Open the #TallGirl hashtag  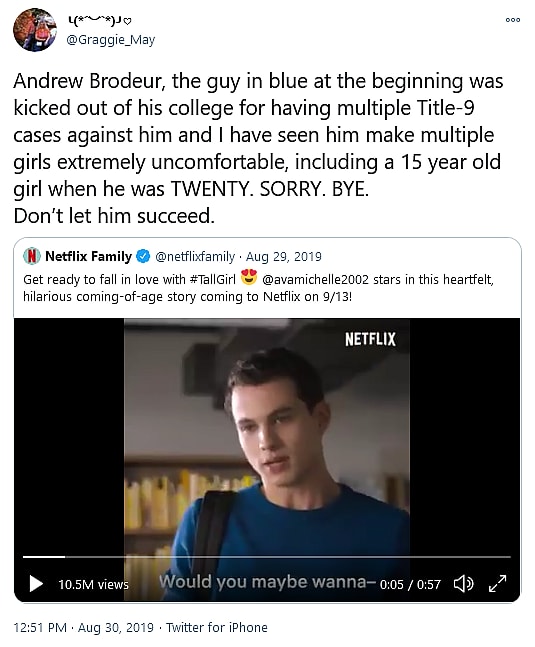tap(212, 279)
